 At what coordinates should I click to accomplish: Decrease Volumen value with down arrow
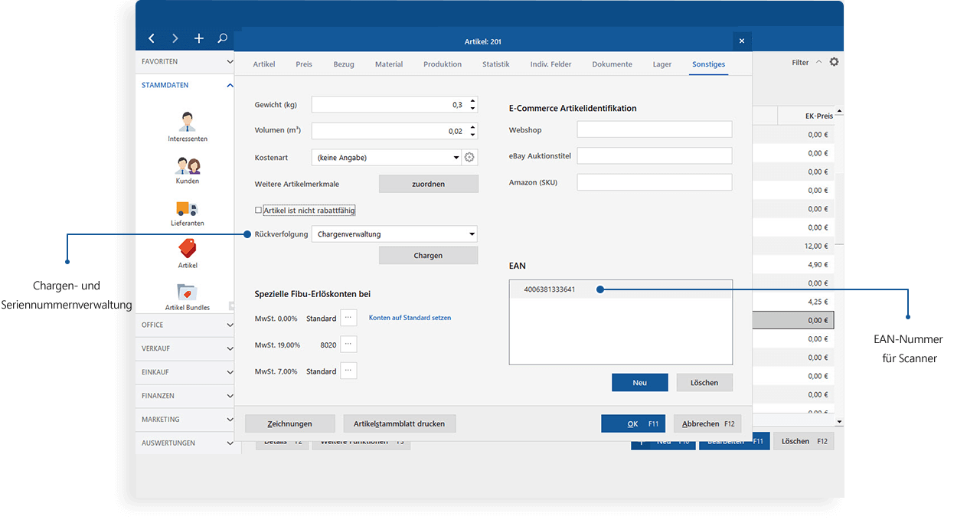[473, 135]
